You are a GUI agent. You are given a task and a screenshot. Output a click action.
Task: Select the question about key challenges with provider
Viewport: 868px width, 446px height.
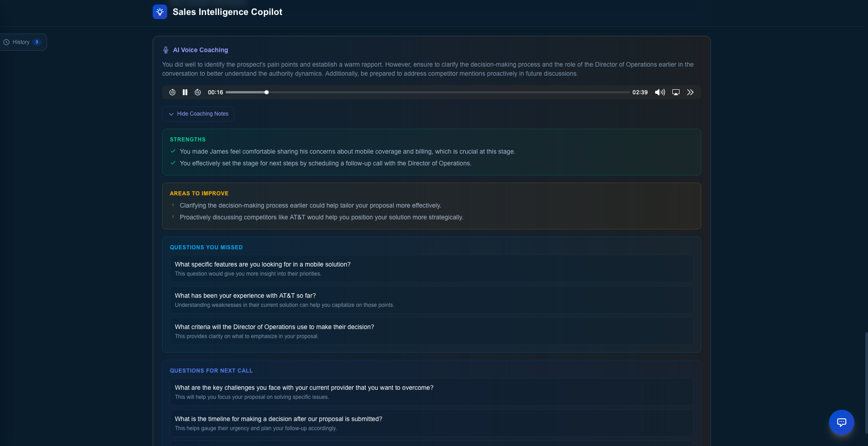[431, 392]
